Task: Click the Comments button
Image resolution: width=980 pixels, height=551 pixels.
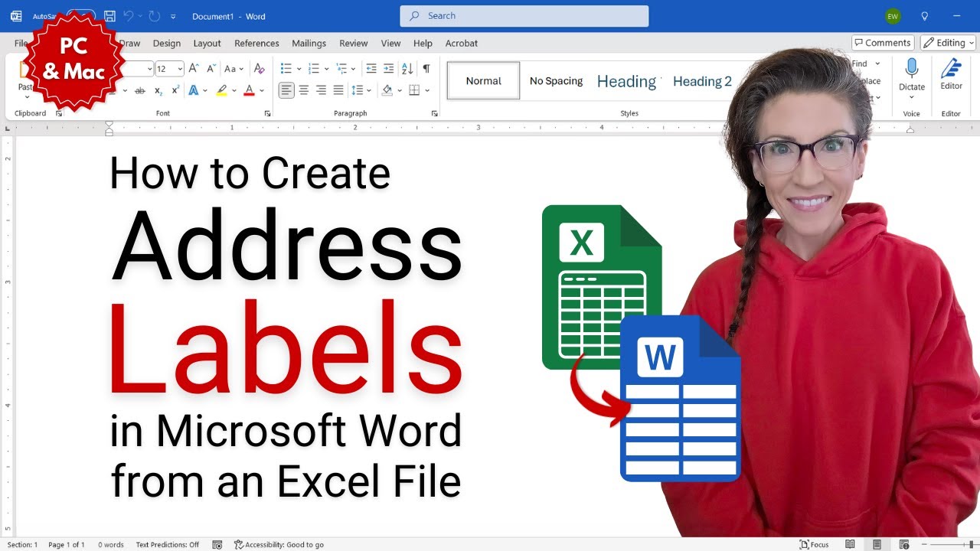Action: 883,43
